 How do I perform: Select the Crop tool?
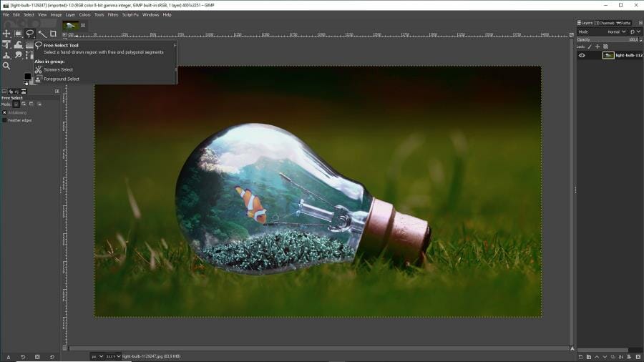coord(53,33)
